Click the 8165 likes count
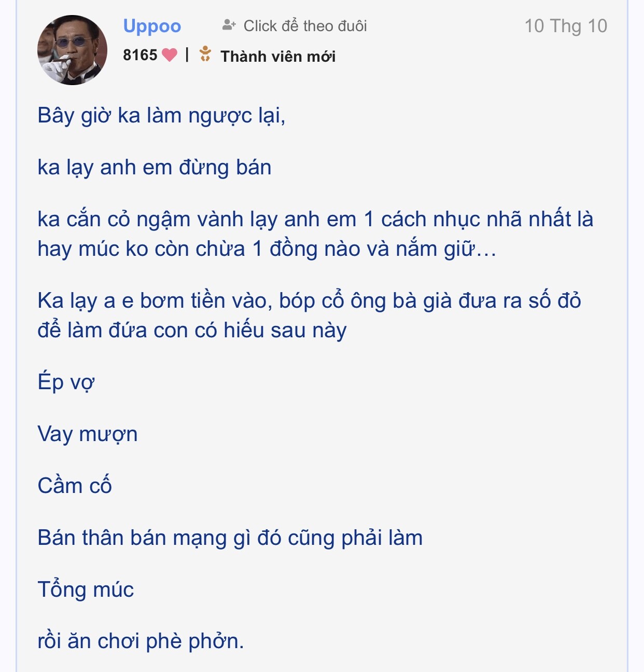The image size is (644, 672). 140,55
